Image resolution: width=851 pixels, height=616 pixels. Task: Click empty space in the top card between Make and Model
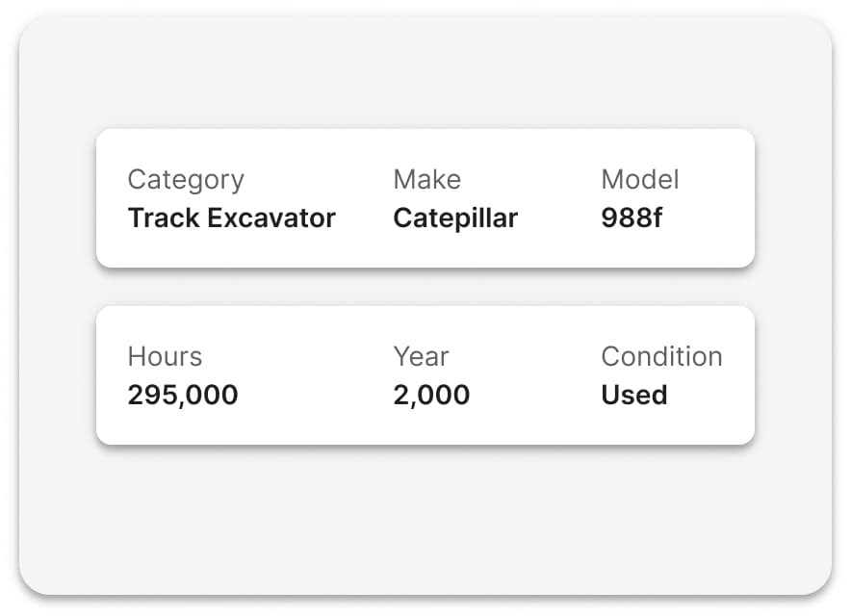[559, 198]
